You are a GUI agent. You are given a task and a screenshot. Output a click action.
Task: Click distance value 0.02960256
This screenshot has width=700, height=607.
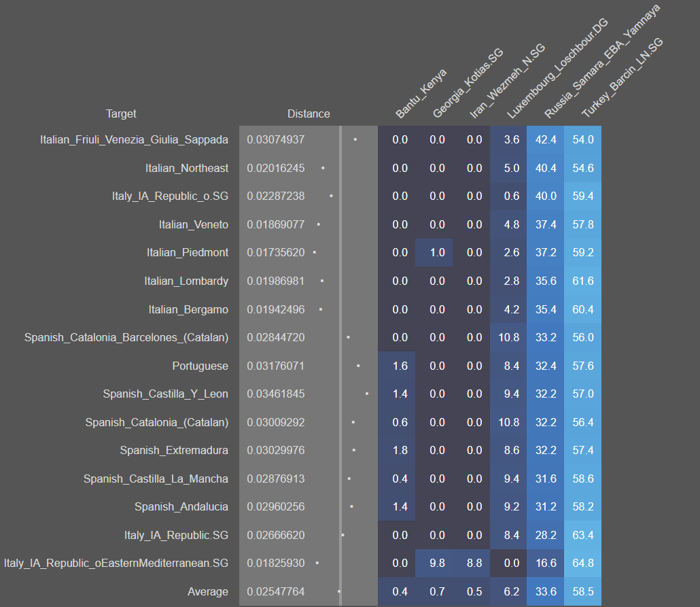point(275,507)
